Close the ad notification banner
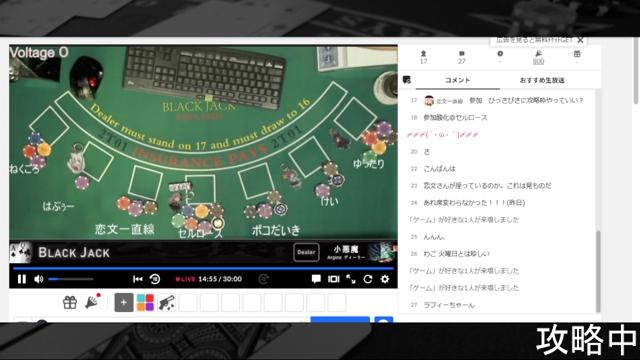 tap(580, 40)
